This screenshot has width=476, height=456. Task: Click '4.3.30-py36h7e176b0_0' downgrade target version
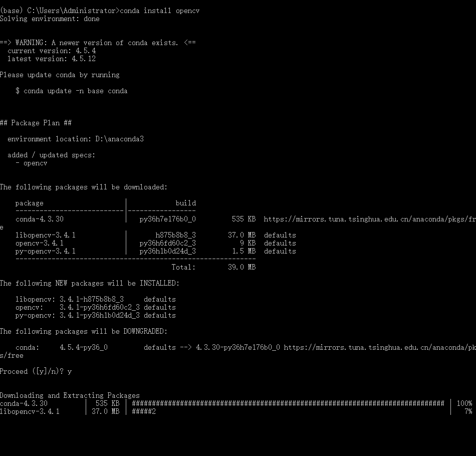(x=238, y=347)
